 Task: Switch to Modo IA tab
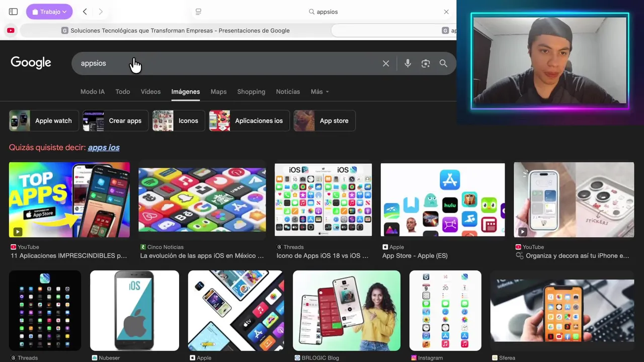[93, 92]
